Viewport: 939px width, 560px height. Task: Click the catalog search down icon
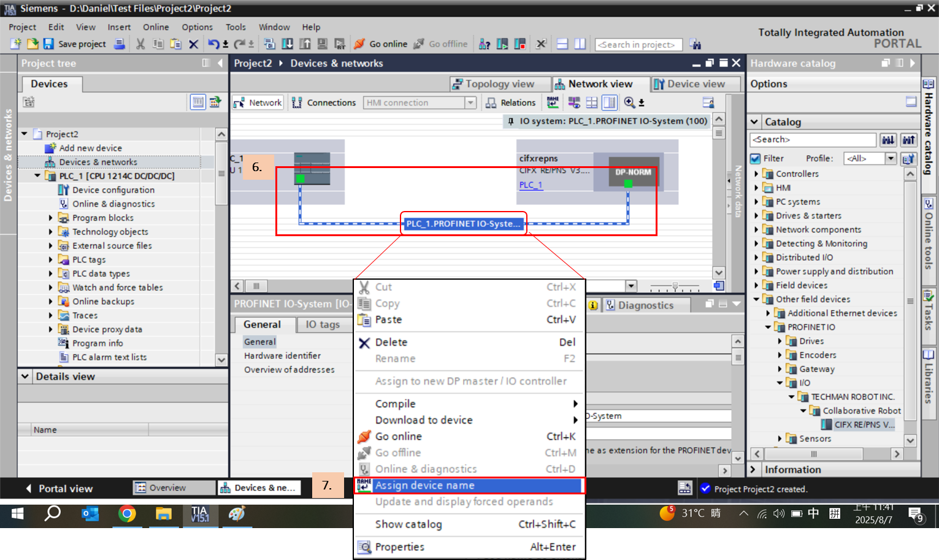point(888,140)
